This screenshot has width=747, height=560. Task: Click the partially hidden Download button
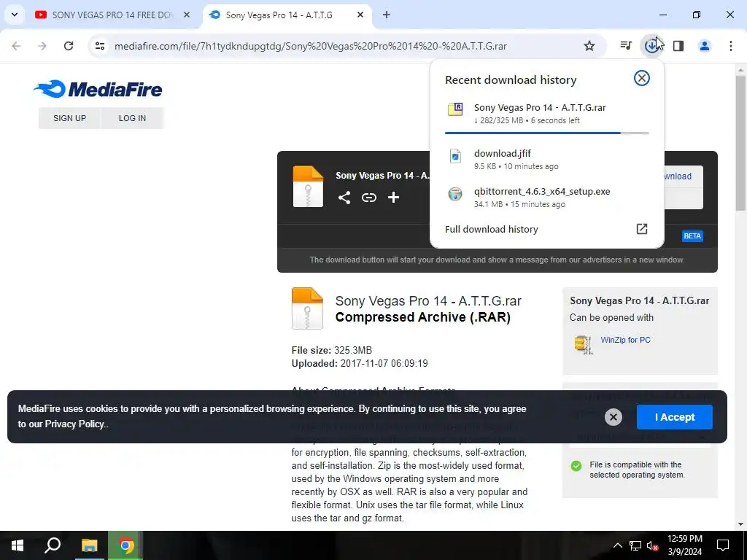click(x=683, y=176)
